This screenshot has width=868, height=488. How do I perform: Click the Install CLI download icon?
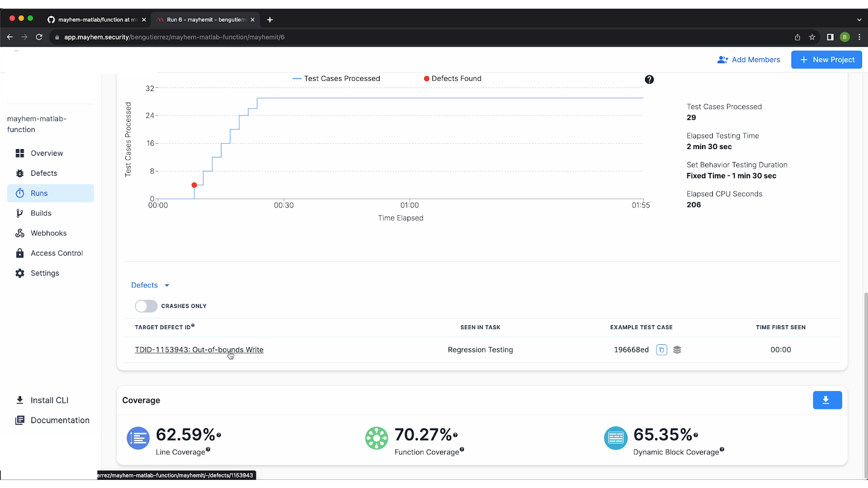click(20, 400)
